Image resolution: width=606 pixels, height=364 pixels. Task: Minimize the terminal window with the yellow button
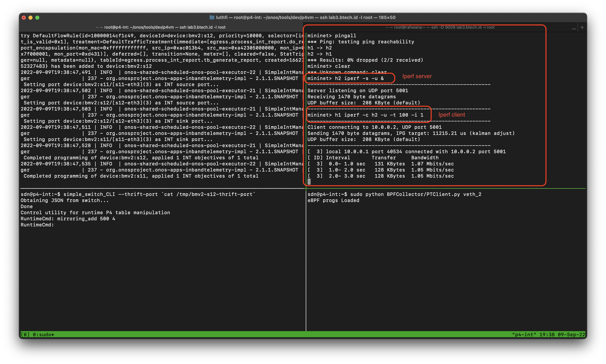click(30, 17)
